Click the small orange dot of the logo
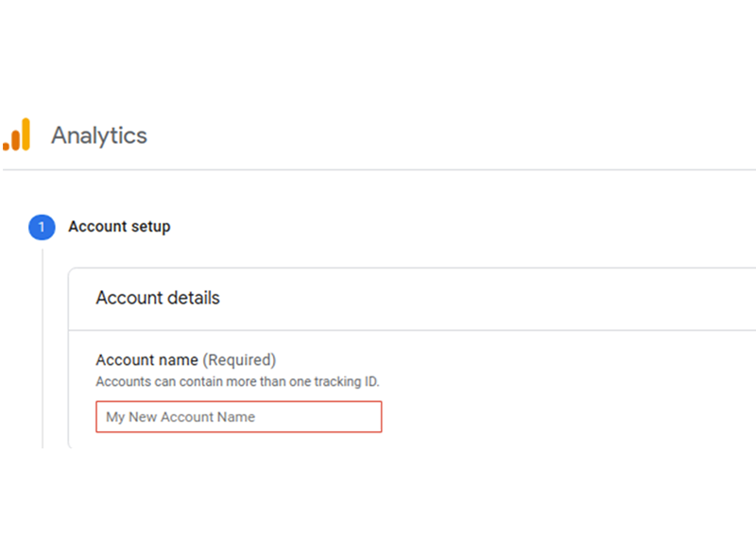The image size is (756, 558). 7,146
